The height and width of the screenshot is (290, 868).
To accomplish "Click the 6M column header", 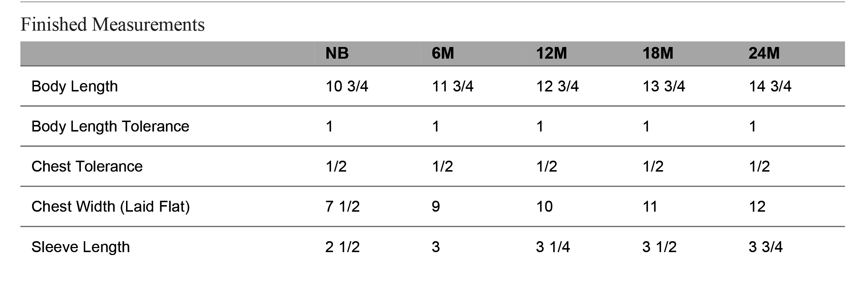I will pyautogui.click(x=443, y=54).
